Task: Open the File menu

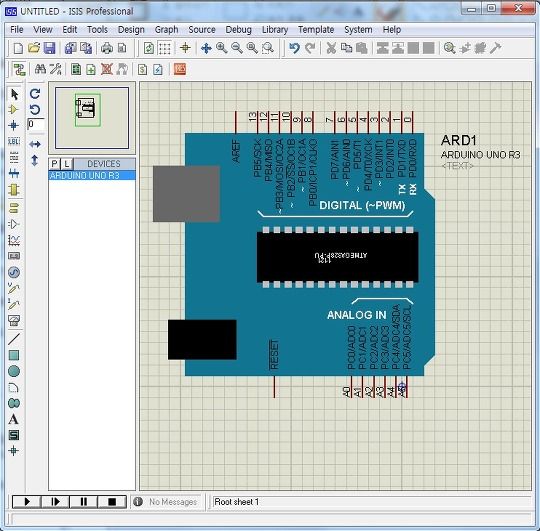Action: point(17,30)
